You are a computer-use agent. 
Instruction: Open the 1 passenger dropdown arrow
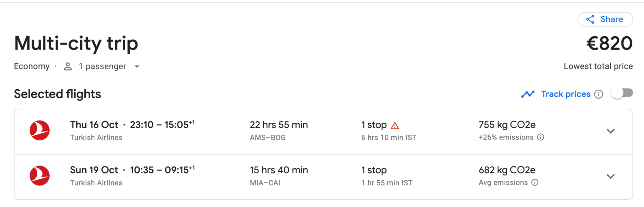[x=137, y=67]
